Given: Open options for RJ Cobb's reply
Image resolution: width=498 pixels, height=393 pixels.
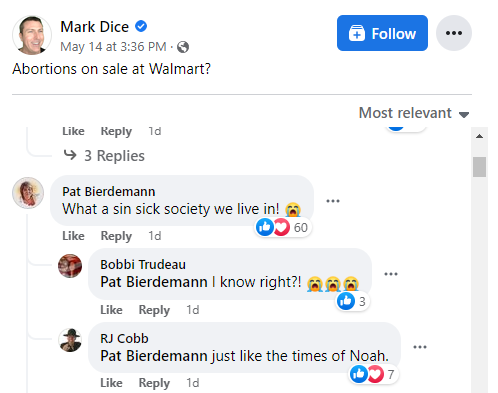Looking at the screenshot, I should 420,347.
